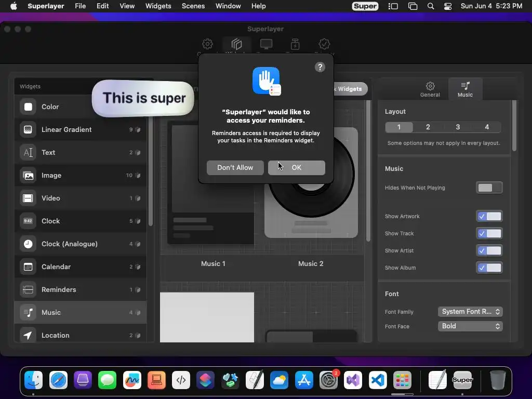The height and width of the screenshot is (399, 532).
Task: Open the Scenes menu
Action: pos(193,6)
